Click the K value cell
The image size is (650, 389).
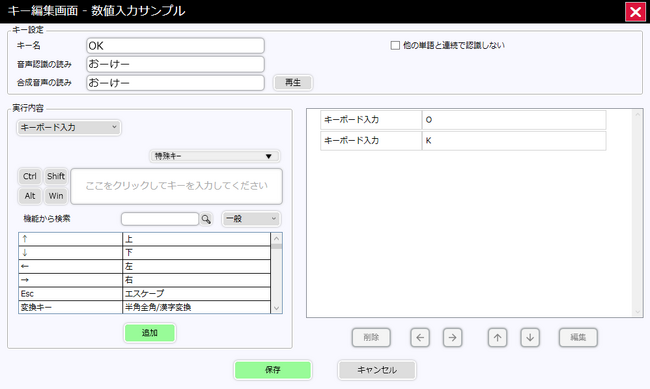point(514,141)
